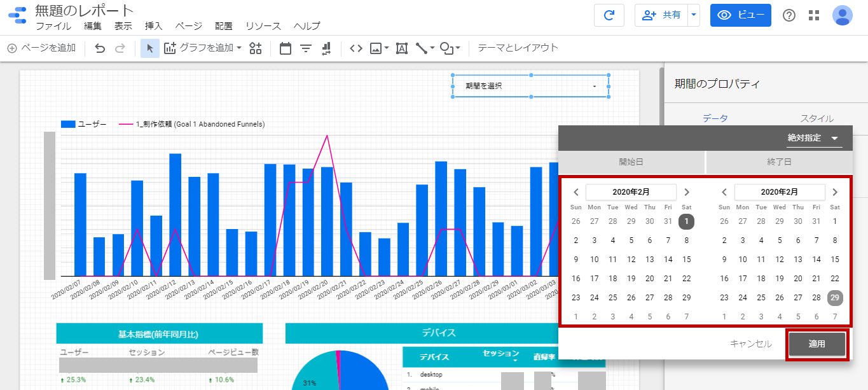This screenshot has width=868, height=390.
Task: Refresh the report data
Action: click(609, 15)
